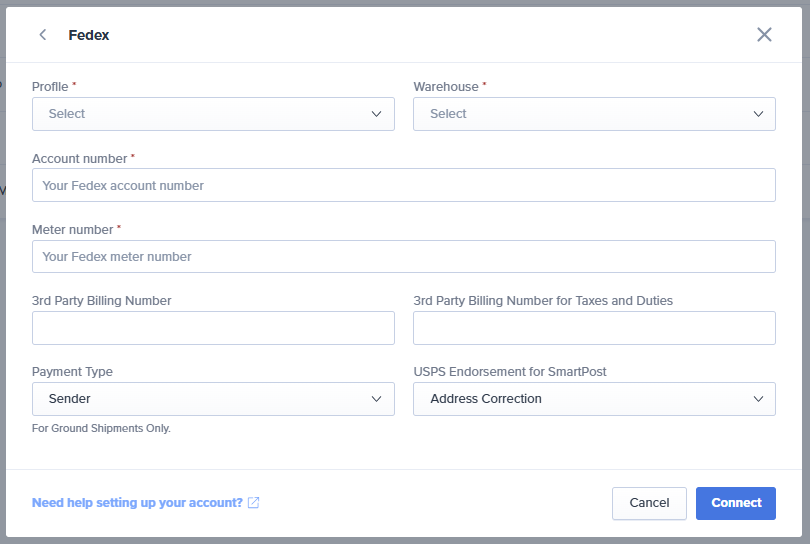810x544 pixels.
Task: Click the Cancel button
Action: point(649,503)
